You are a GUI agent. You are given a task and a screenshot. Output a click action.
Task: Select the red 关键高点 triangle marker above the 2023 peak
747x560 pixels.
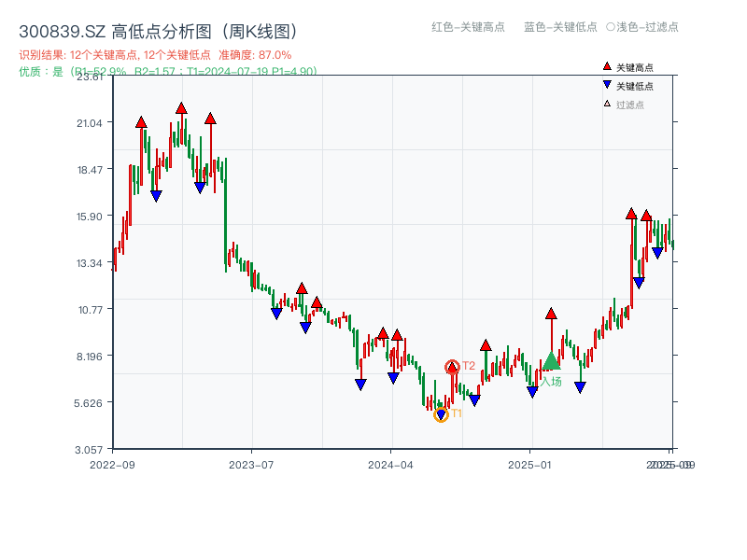click(x=180, y=107)
